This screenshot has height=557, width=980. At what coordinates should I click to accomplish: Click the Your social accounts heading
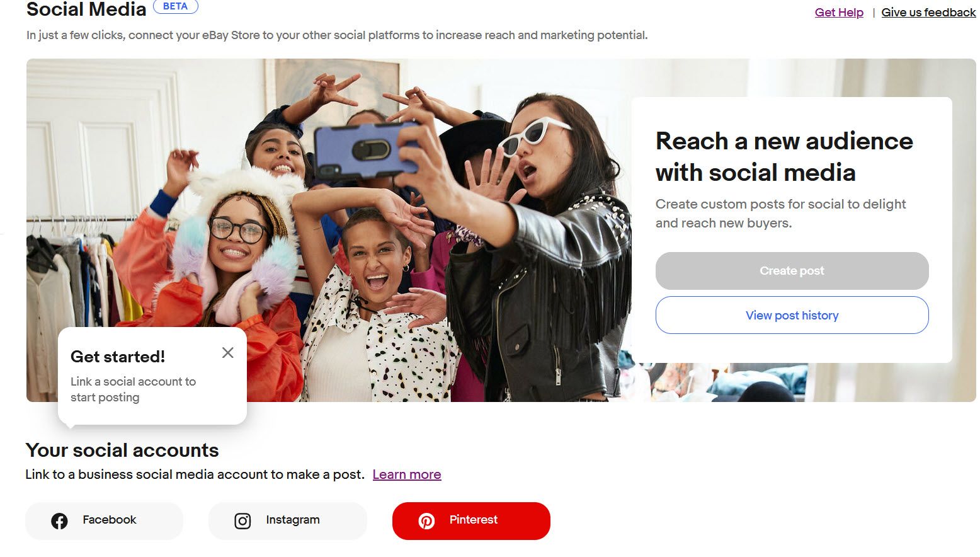(x=122, y=451)
